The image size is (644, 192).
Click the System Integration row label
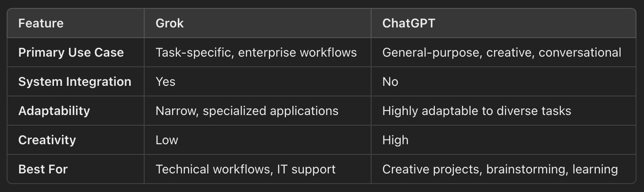[x=75, y=81]
